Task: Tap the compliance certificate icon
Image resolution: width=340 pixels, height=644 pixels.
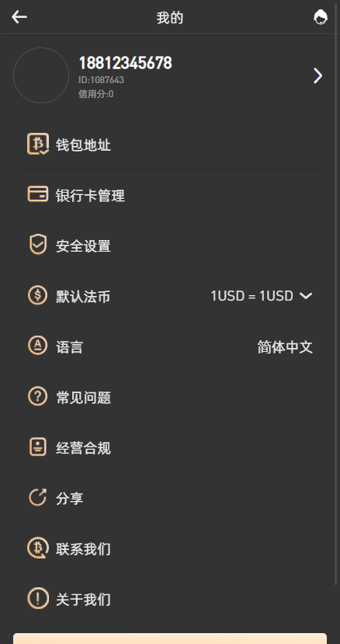Action: point(38,447)
